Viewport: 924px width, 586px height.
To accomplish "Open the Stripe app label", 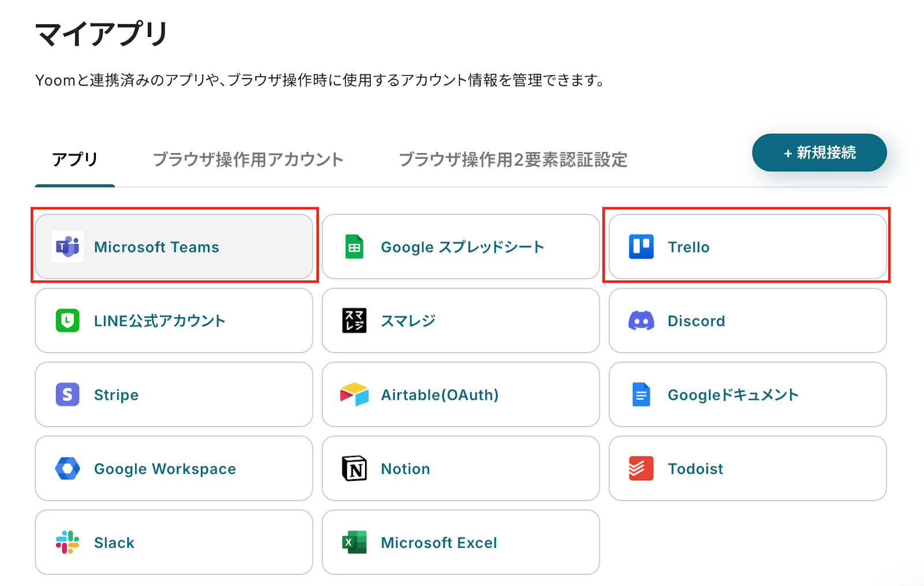I will pyautogui.click(x=117, y=395).
